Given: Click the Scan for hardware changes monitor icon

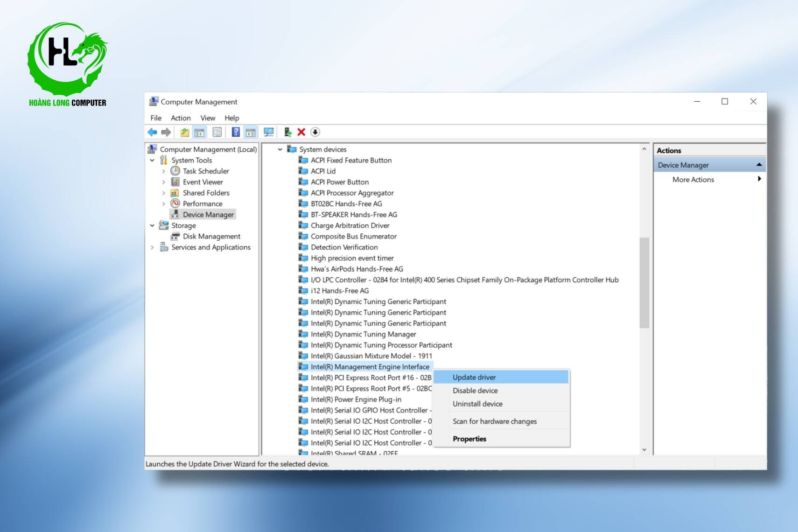Looking at the screenshot, I should pyautogui.click(x=268, y=132).
